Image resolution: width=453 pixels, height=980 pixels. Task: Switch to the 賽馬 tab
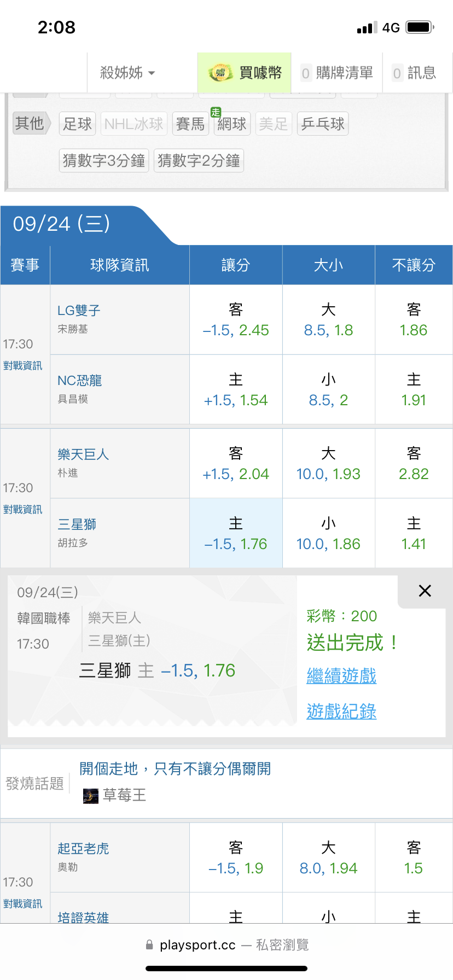[190, 124]
